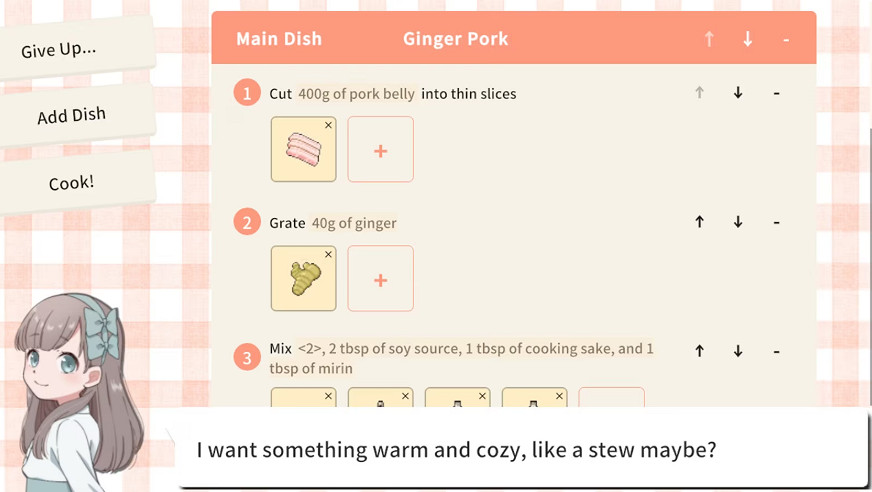The image size is (872, 492).
Task: Select the ginger ingredient tile
Action: coord(302,280)
